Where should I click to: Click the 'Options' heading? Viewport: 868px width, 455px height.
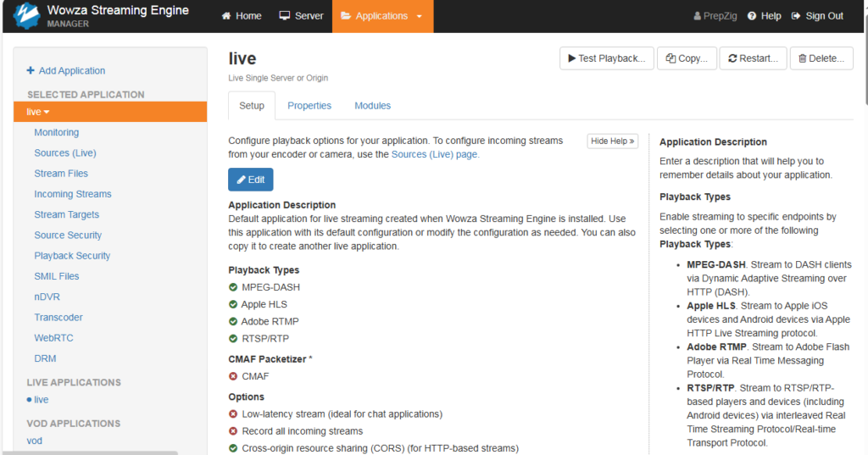pyautogui.click(x=247, y=397)
